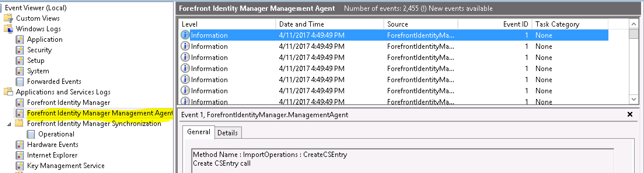The height and width of the screenshot is (173, 644).
Task: Click the Hardware Events log icon
Action: tap(20, 145)
